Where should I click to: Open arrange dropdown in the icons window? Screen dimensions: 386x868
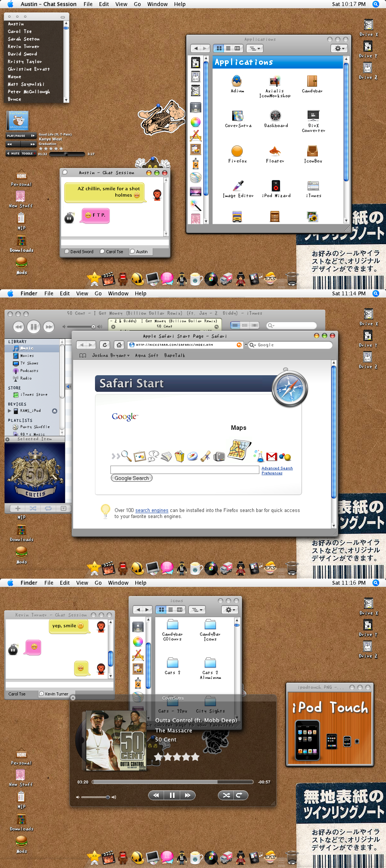pyautogui.click(x=196, y=610)
